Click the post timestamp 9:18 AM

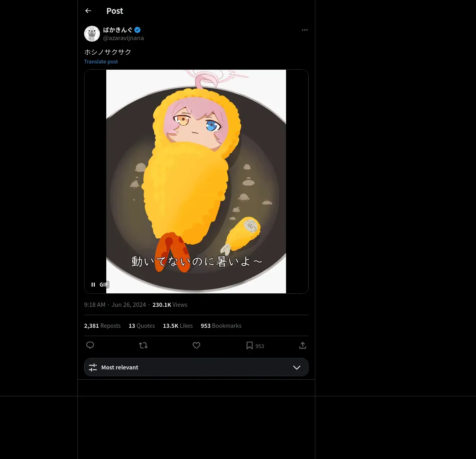click(x=95, y=305)
